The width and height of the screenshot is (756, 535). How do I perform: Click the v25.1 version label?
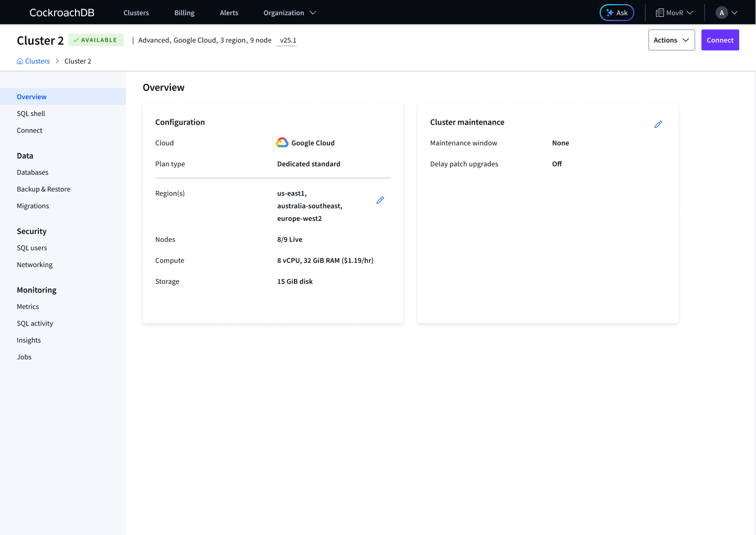pyautogui.click(x=288, y=40)
